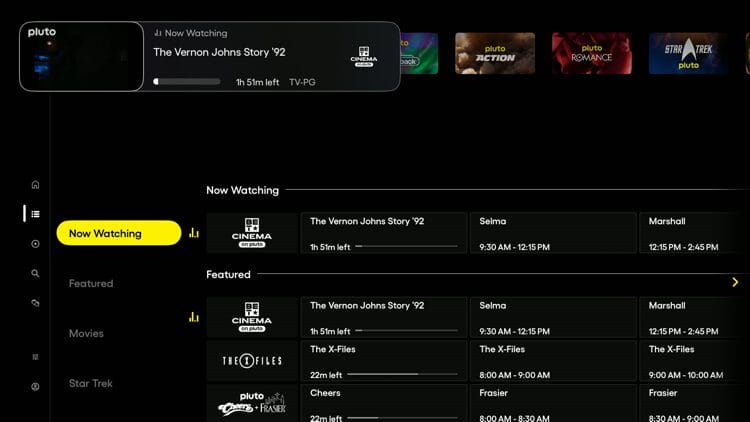Select the Featured category
This screenshot has height=422, width=750.
click(x=91, y=283)
